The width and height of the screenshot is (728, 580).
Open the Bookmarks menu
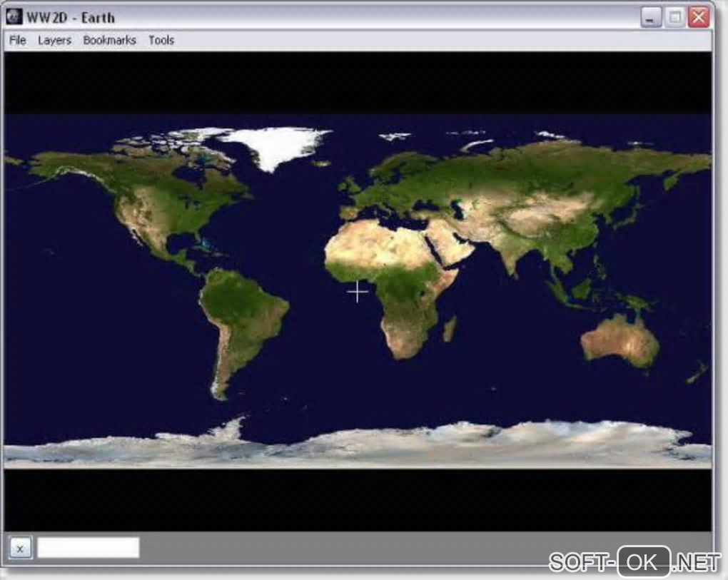110,41
